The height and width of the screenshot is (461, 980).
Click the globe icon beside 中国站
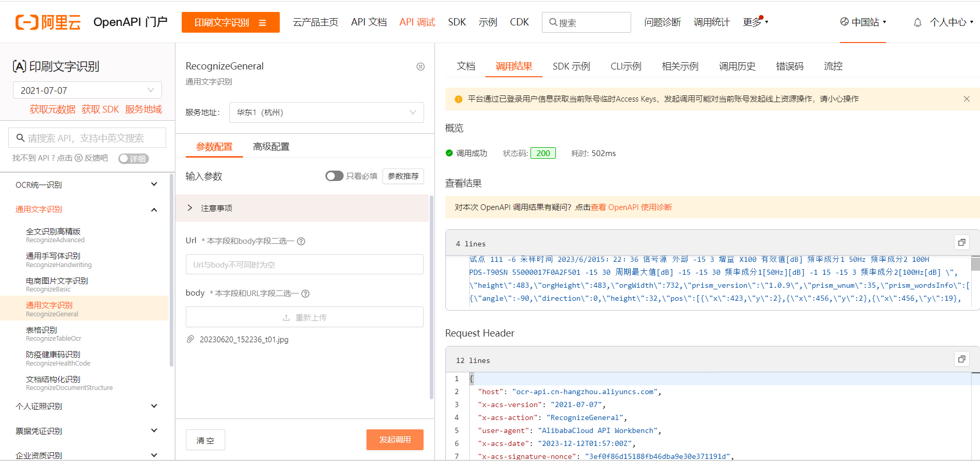point(845,22)
